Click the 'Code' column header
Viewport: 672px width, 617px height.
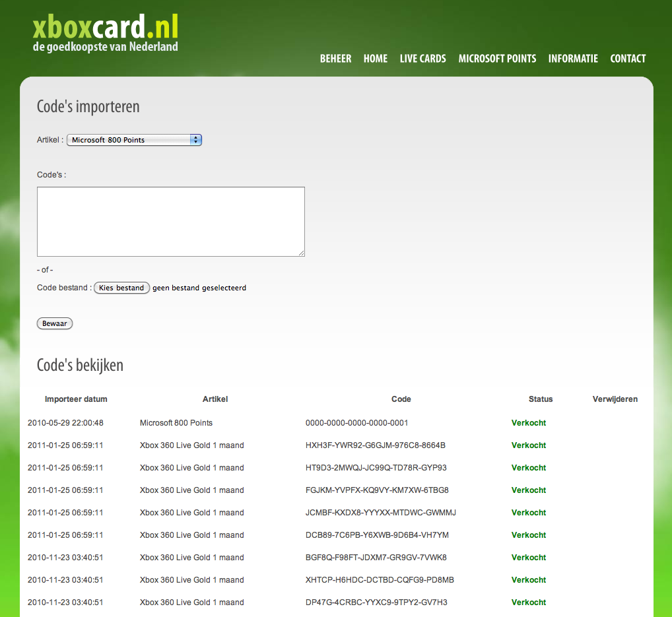click(x=401, y=399)
